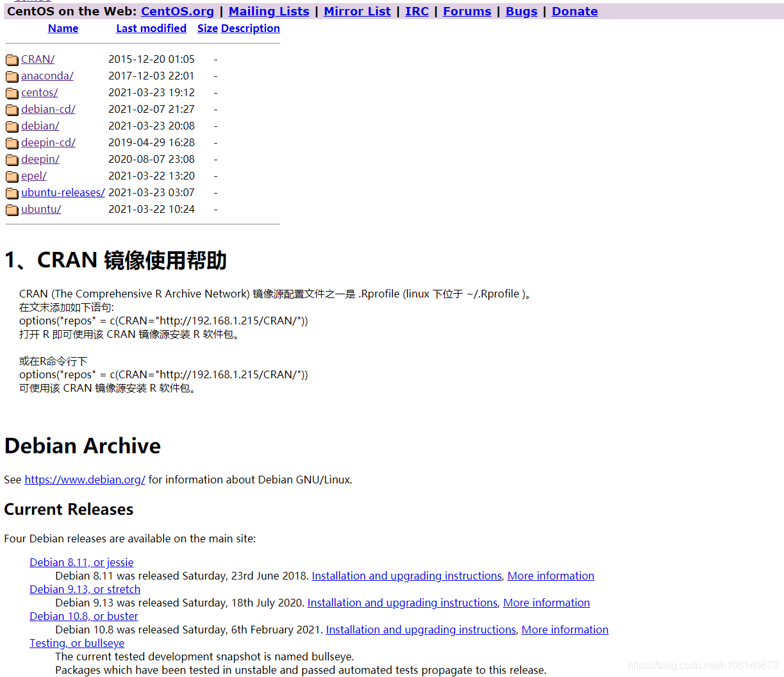Open Debian 8.11 More information link
The height and width of the screenshot is (677, 784).
pos(551,576)
